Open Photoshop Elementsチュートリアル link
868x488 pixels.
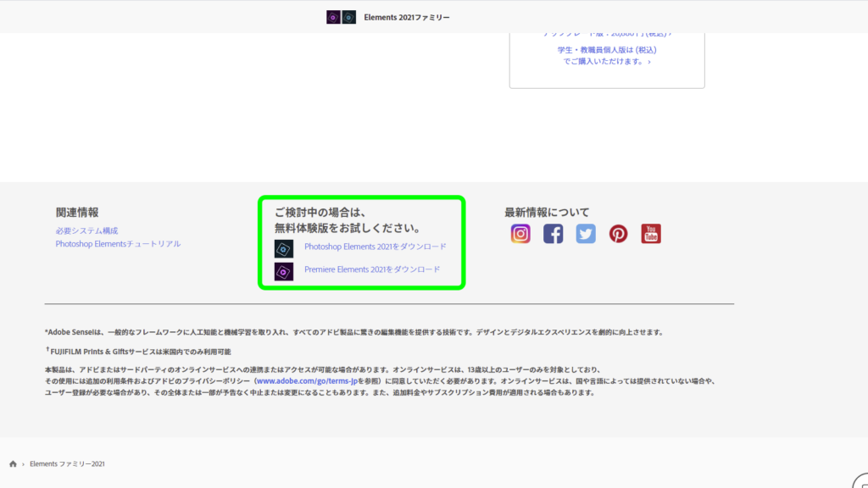pos(118,243)
